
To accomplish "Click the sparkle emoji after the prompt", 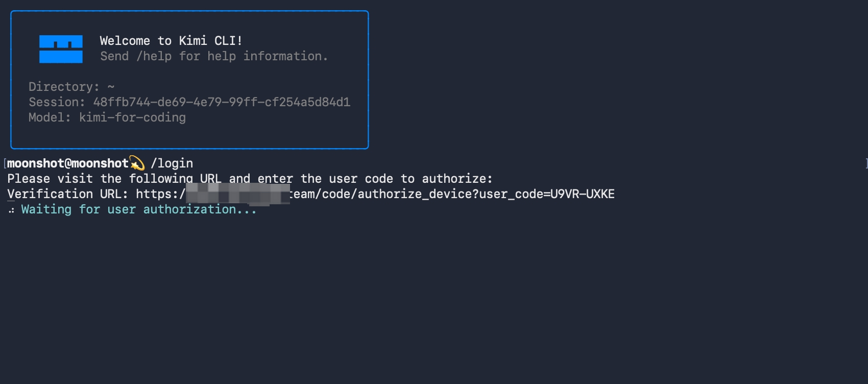I will pos(137,163).
